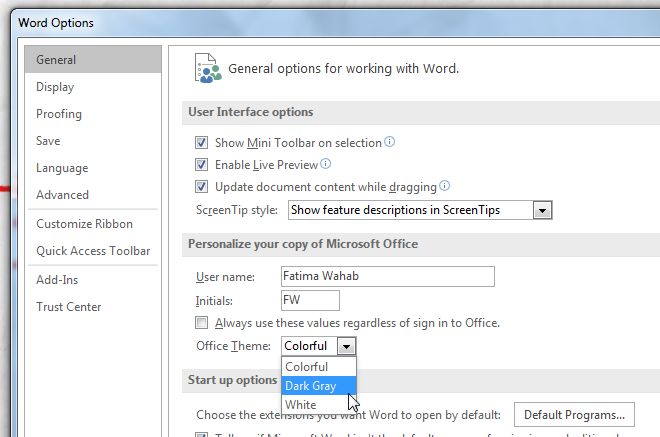Image resolution: width=660 pixels, height=437 pixels.
Task: Switch to the Display category
Action: point(55,87)
